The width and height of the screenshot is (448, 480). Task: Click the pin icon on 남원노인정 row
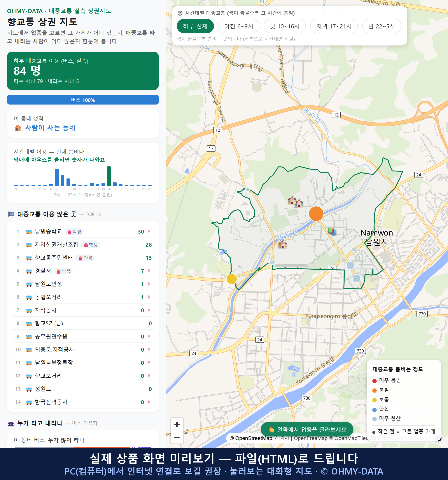click(x=149, y=284)
